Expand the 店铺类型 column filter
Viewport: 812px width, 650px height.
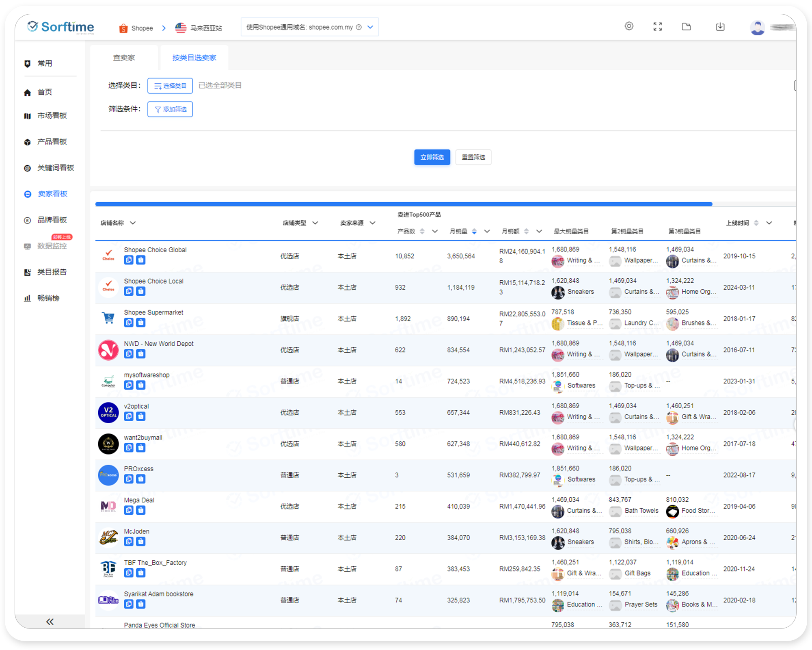(315, 223)
